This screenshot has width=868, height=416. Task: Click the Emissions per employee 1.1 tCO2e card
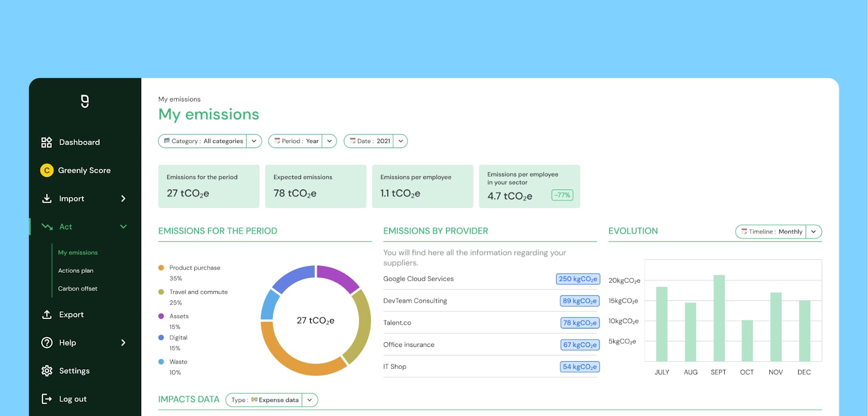(423, 186)
